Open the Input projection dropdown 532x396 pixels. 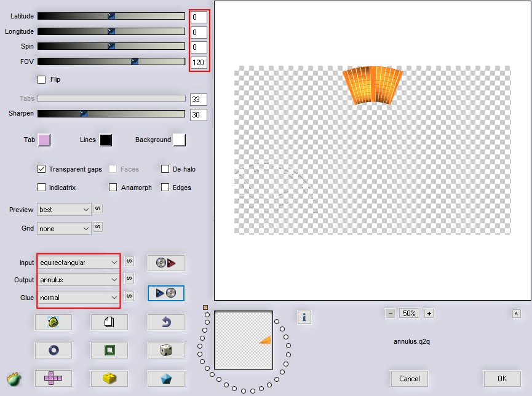click(x=78, y=263)
